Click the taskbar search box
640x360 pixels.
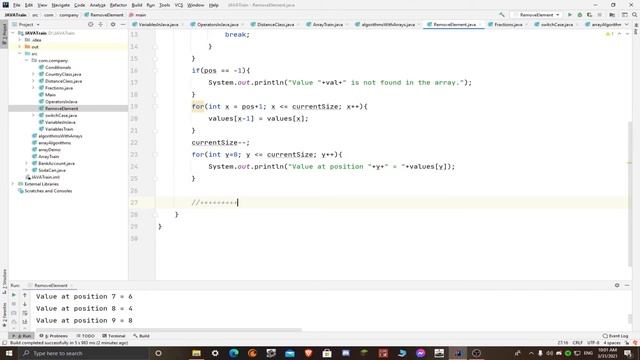point(84,353)
